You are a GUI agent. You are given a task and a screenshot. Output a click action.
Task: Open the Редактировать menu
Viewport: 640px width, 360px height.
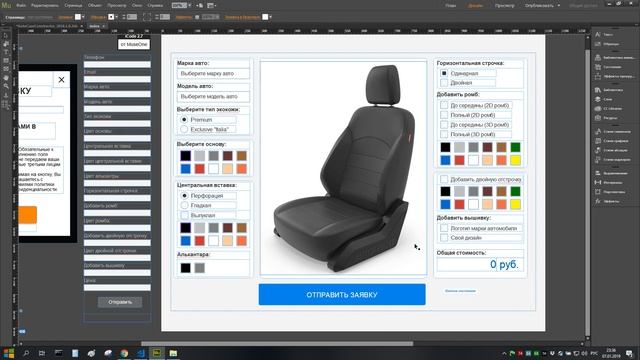pos(44,6)
